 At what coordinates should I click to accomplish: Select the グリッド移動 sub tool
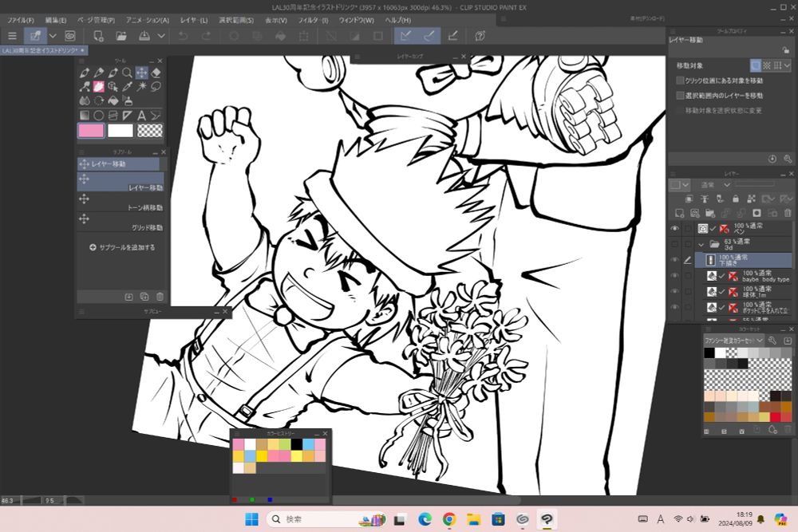point(120,223)
